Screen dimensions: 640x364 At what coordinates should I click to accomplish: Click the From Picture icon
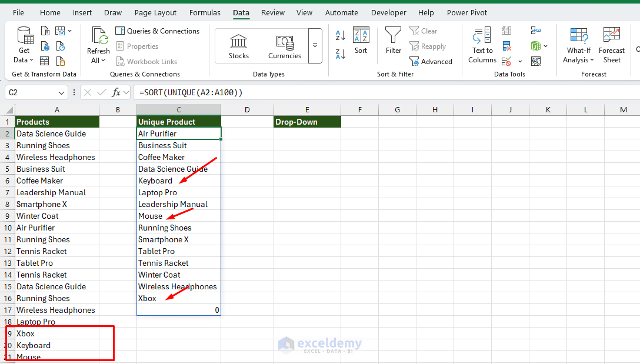61,31
